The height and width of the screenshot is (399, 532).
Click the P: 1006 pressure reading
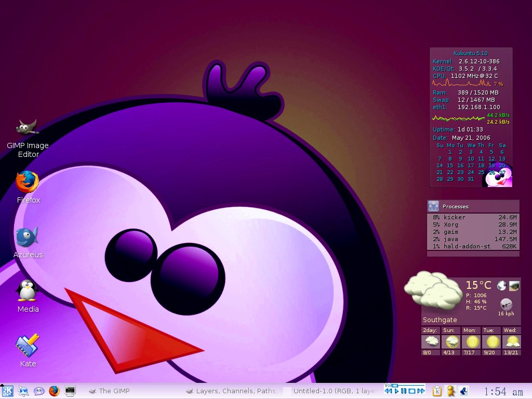click(x=476, y=295)
